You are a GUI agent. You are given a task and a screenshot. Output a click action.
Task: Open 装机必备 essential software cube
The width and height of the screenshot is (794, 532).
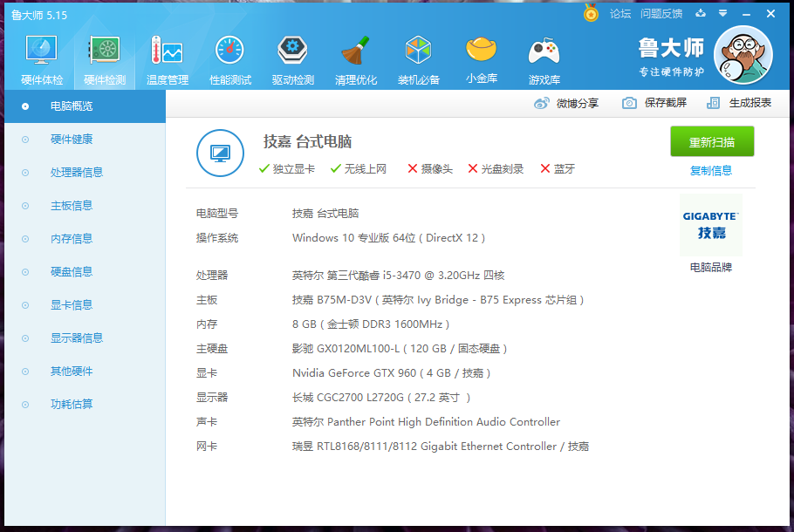[x=418, y=59]
